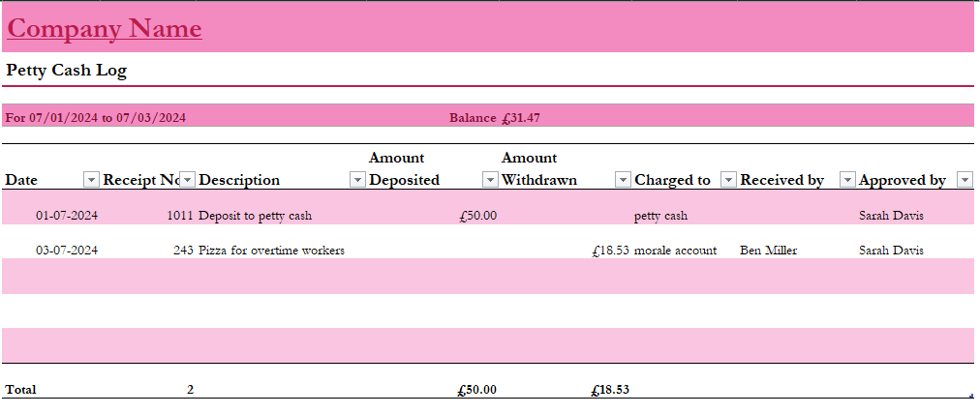Screen dimensions: 980x414
Task: Click the total deposited £50.00 cell
Action: point(476,390)
